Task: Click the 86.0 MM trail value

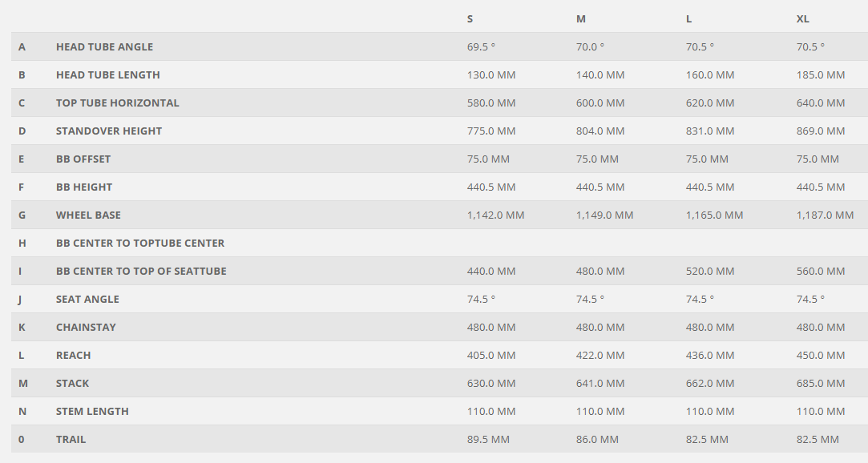Action: [x=597, y=439]
